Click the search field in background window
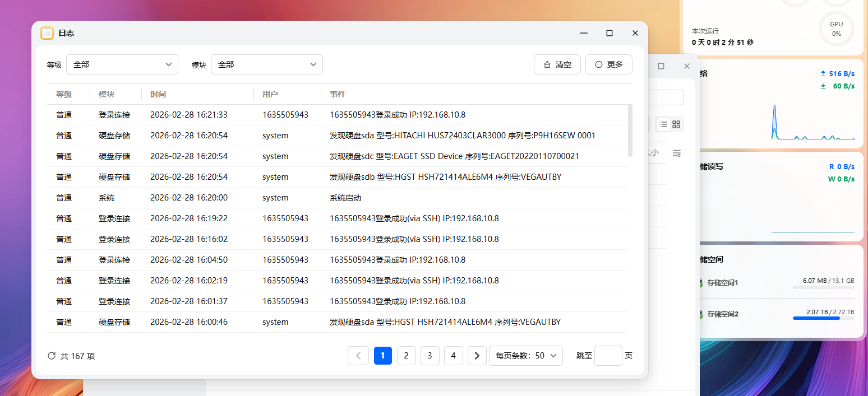This screenshot has height=396, width=868. pos(666,97)
